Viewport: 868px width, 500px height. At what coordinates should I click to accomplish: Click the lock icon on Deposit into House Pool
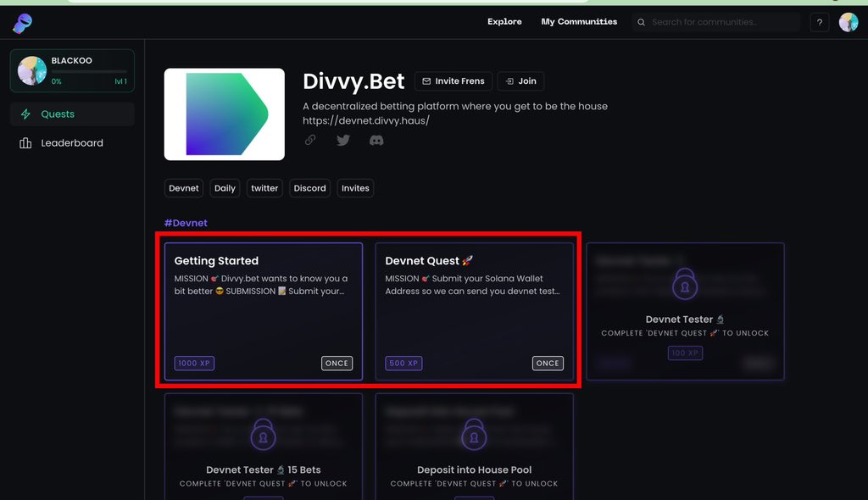point(474,434)
